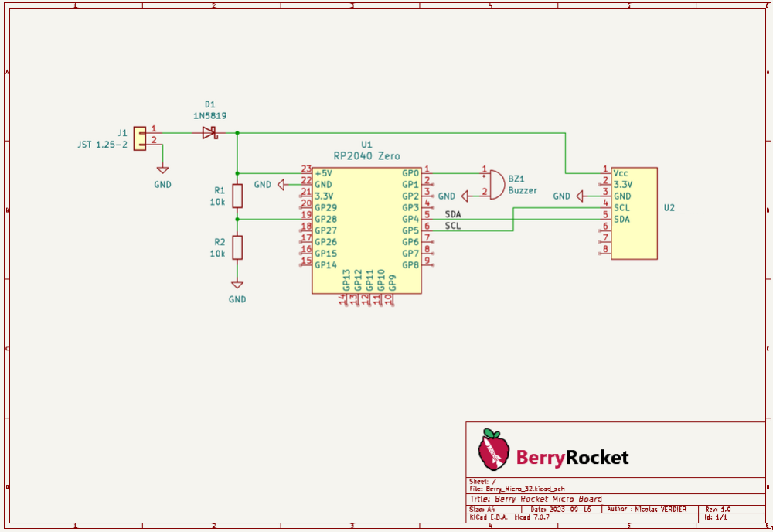773x532 pixels.
Task: Click the D1 1N5819 diode symbol
Action: (x=209, y=133)
